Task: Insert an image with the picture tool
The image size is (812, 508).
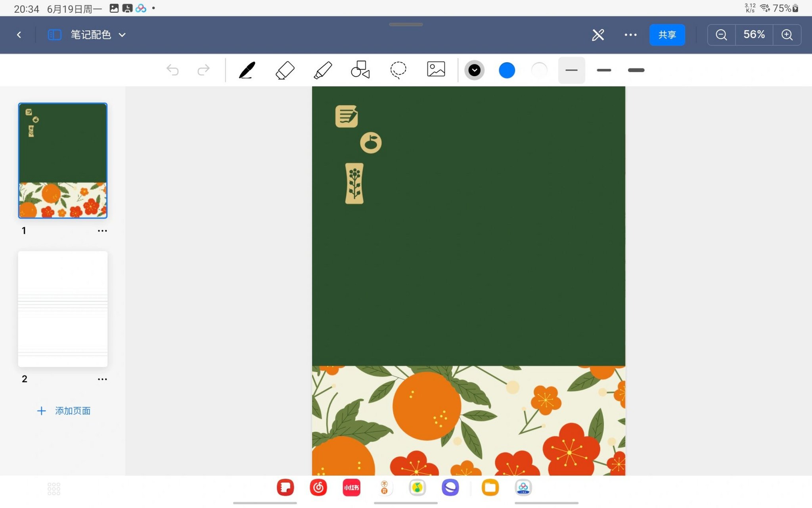Action: [436, 69]
